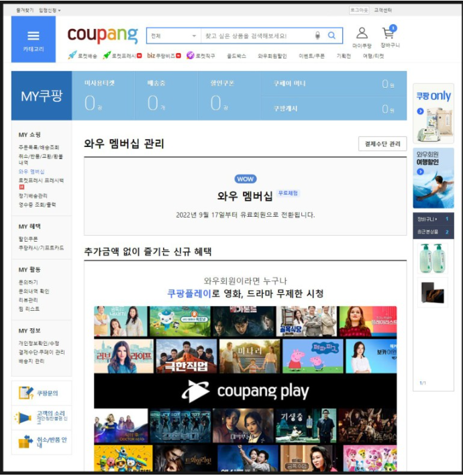The image size is (463, 476).
Task: Open the 골드박스 menu item
Action: tap(236, 56)
